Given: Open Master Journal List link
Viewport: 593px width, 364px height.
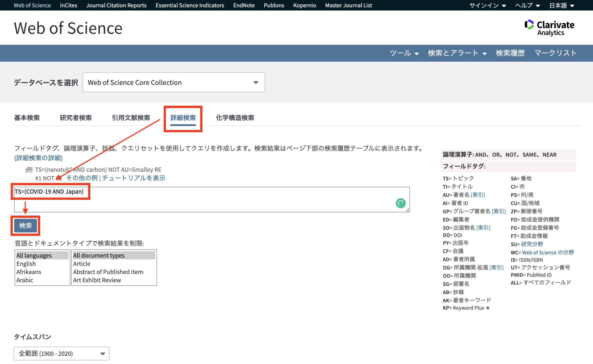Looking at the screenshot, I should pos(348,5).
